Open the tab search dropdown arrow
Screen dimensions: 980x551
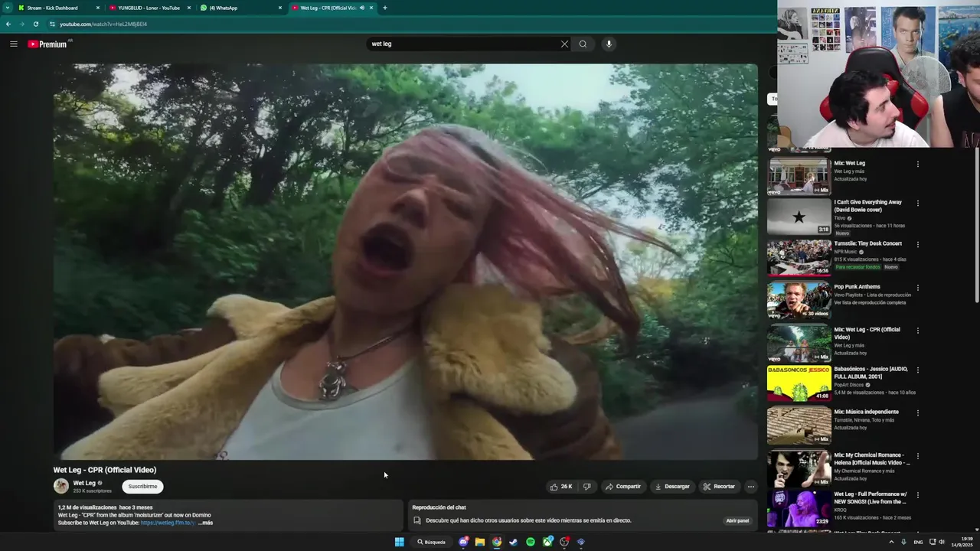tap(8, 8)
